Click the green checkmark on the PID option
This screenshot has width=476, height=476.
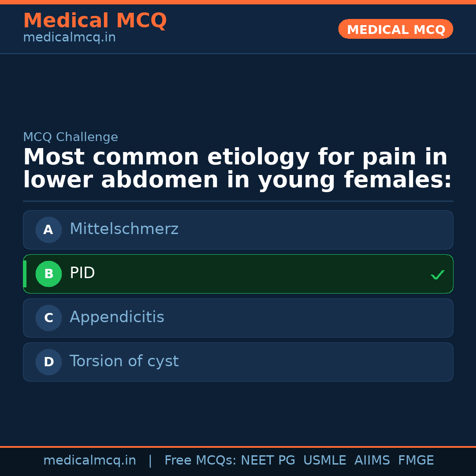tap(437, 275)
